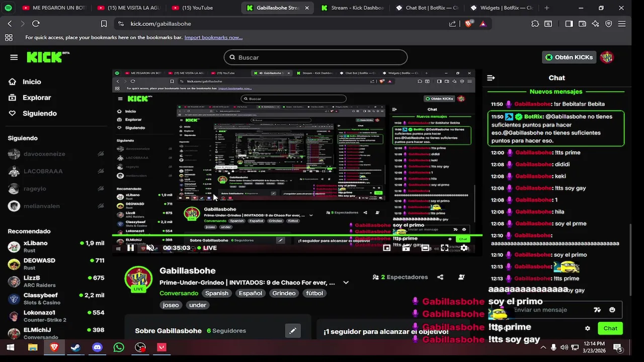Unmute the stream player volume
This screenshot has height=362, width=644.
point(150,248)
